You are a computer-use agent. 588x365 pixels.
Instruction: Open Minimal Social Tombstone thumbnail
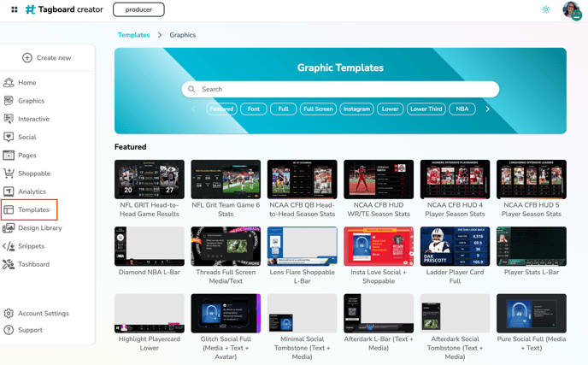click(303, 313)
